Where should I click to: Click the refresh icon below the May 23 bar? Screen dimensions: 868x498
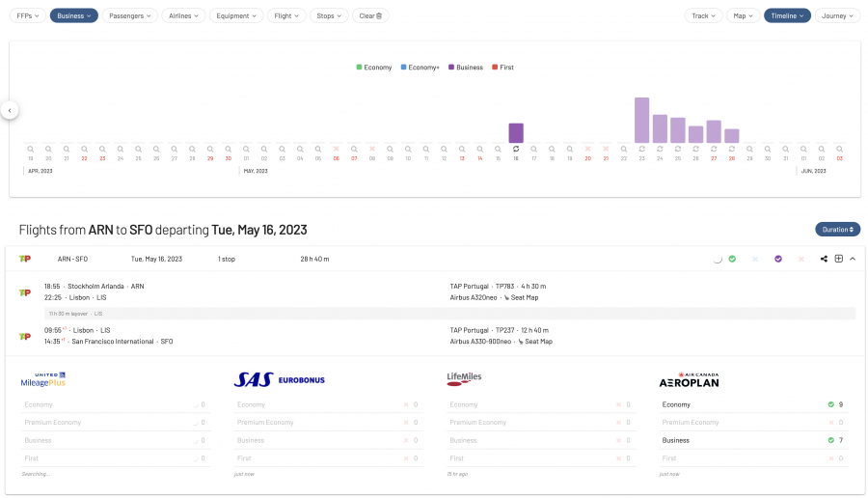(x=641, y=149)
